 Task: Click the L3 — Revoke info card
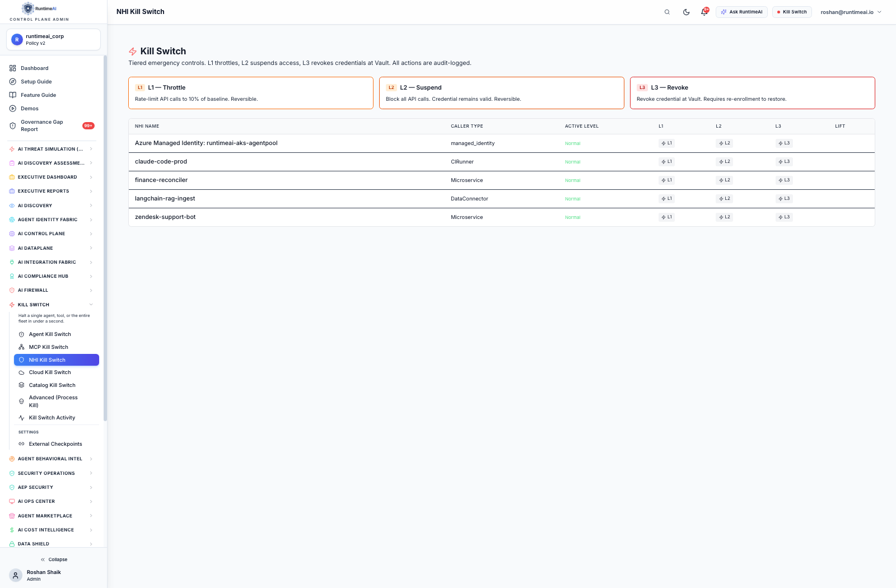(x=752, y=93)
